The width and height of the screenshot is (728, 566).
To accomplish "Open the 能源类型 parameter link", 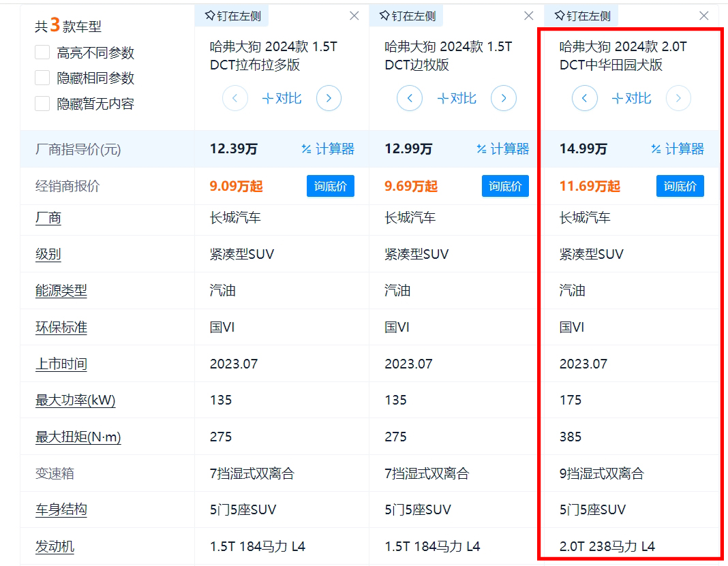I will 61,291.
